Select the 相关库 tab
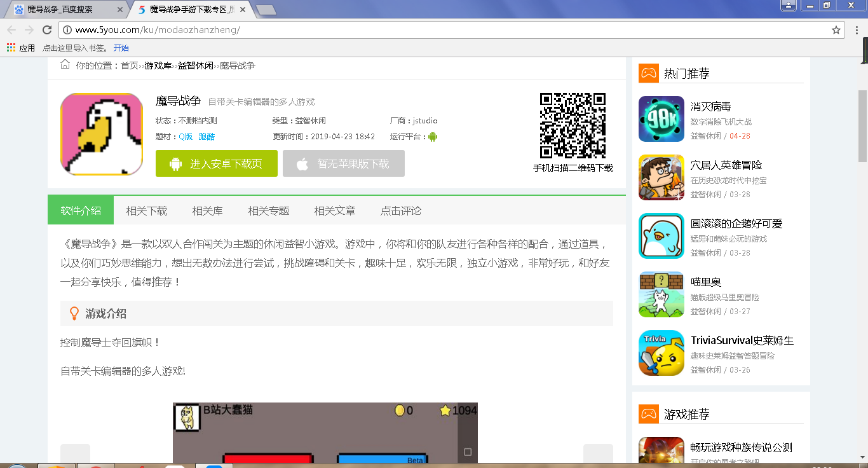This screenshot has width=868, height=468. point(207,210)
